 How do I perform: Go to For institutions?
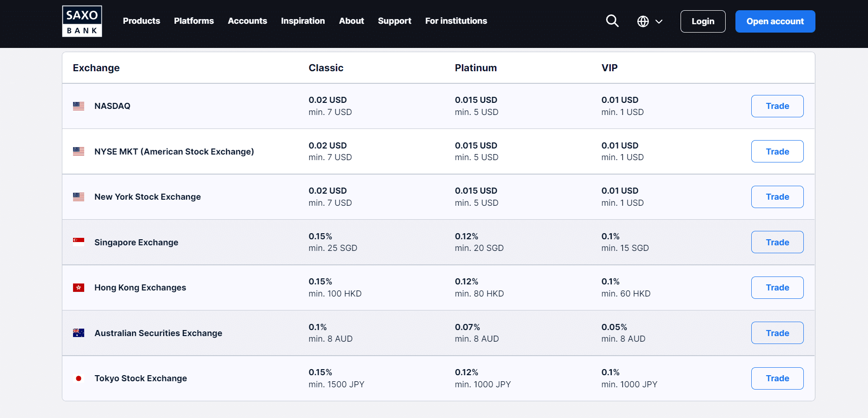(x=456, y=21)
